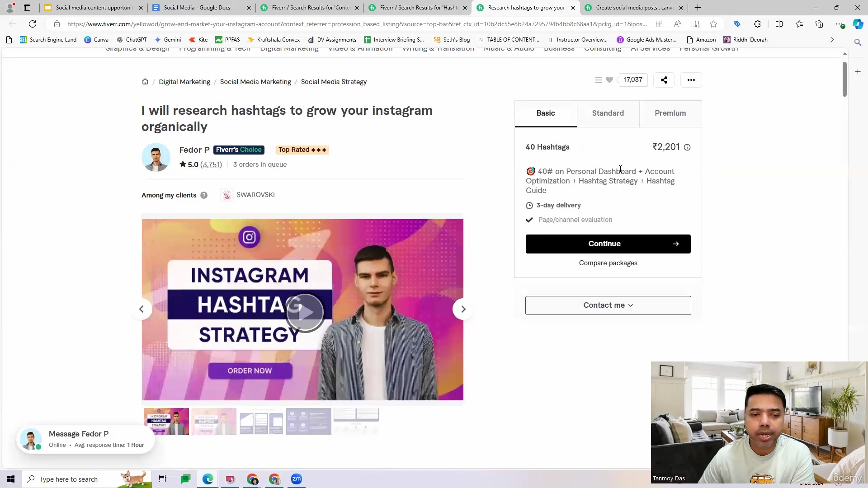Viewport: 868px width, 488px height.
Task: Add page to favorites star icon
Action: point(713,24)
